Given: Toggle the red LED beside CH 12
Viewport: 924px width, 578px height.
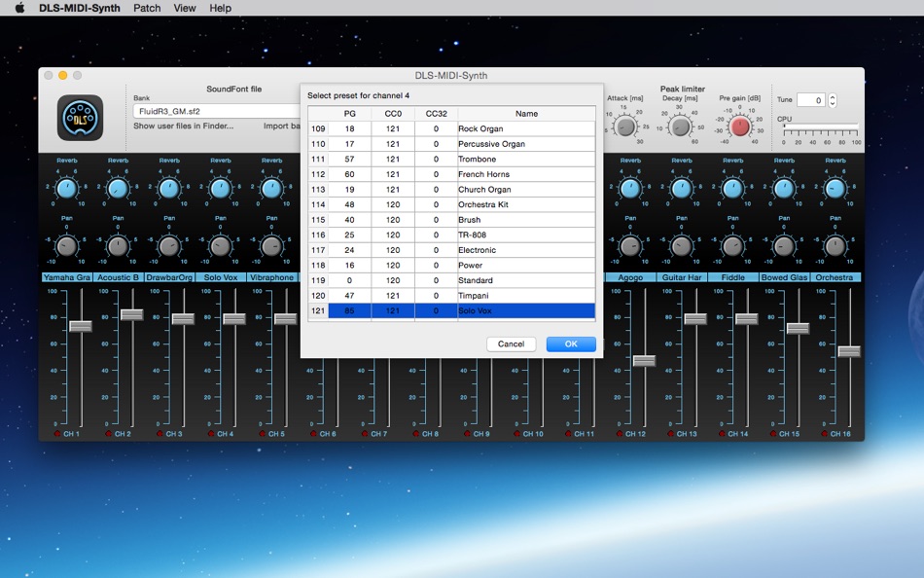Looking at the screenshot, I should [620, 434].
